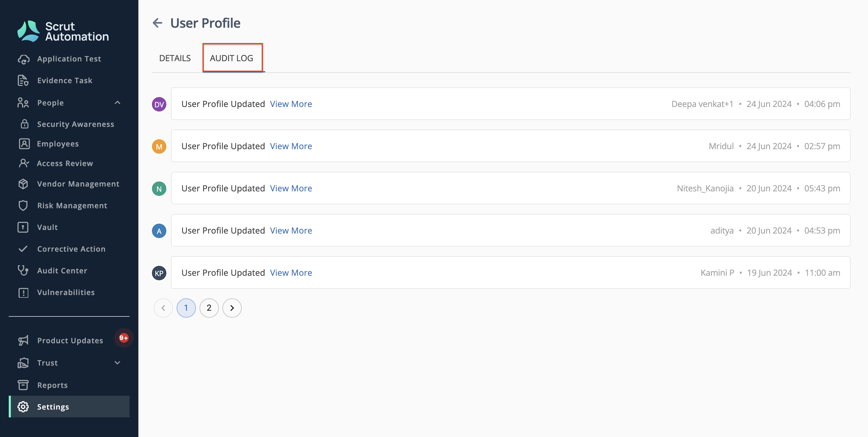This screenshot has height=437, width=868.
Task: Click the 24 Jun 2024 04:06 pm timestamp
Action: (x=793, y=104)
